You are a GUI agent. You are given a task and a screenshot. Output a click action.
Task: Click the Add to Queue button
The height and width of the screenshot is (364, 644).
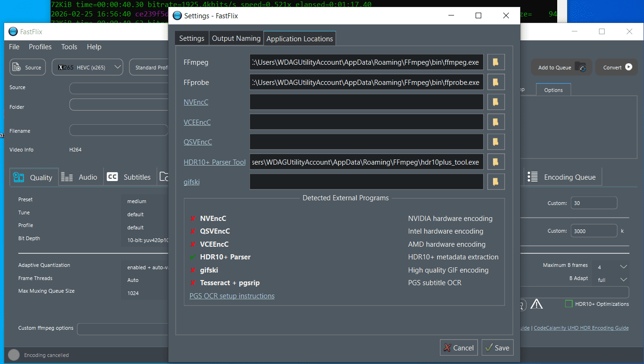(x=561, y=67)
